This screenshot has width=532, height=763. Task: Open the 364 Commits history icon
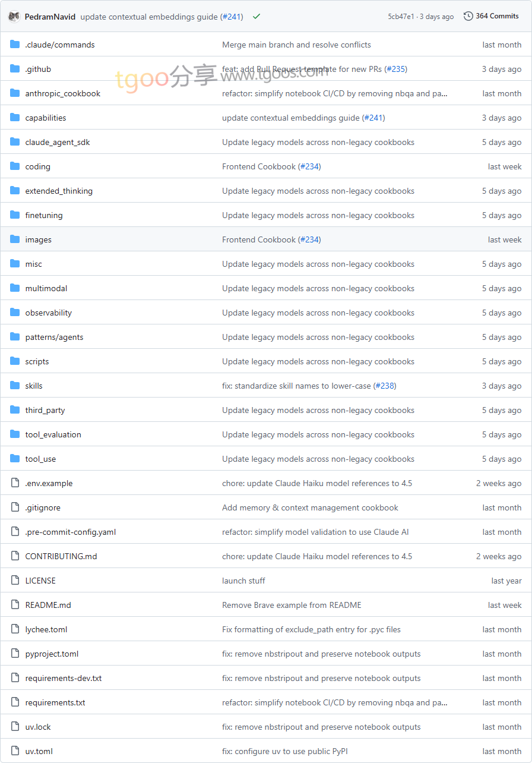pos(468,16)
